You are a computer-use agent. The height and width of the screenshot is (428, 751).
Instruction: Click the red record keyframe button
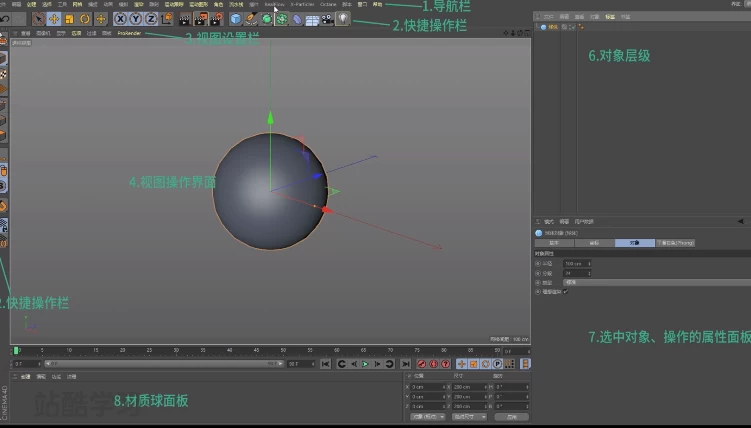420,364
